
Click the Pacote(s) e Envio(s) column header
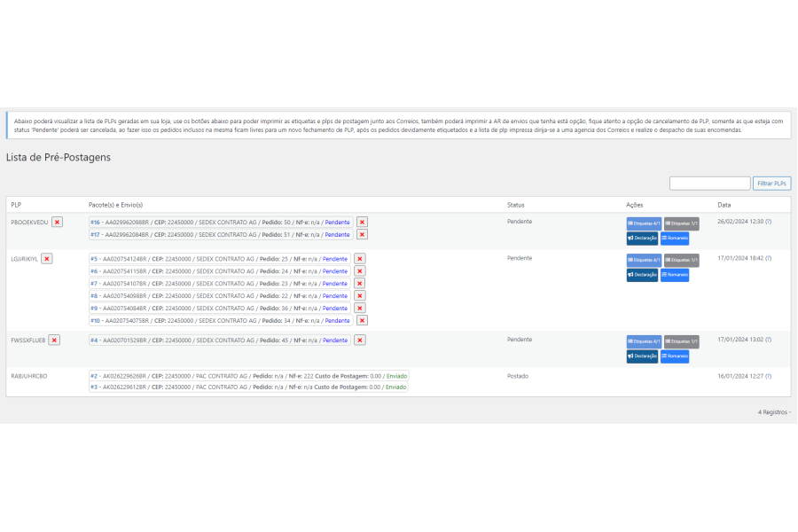coord(115,205)
